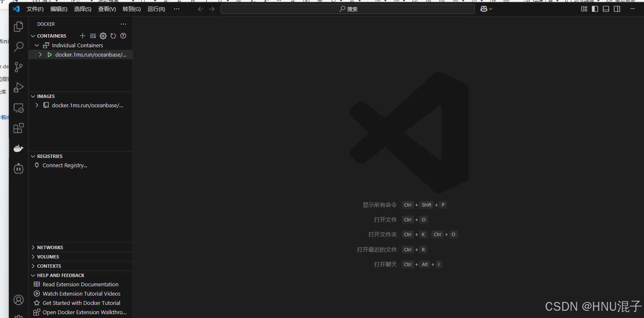Refresh the Containers list

[113, 36]
